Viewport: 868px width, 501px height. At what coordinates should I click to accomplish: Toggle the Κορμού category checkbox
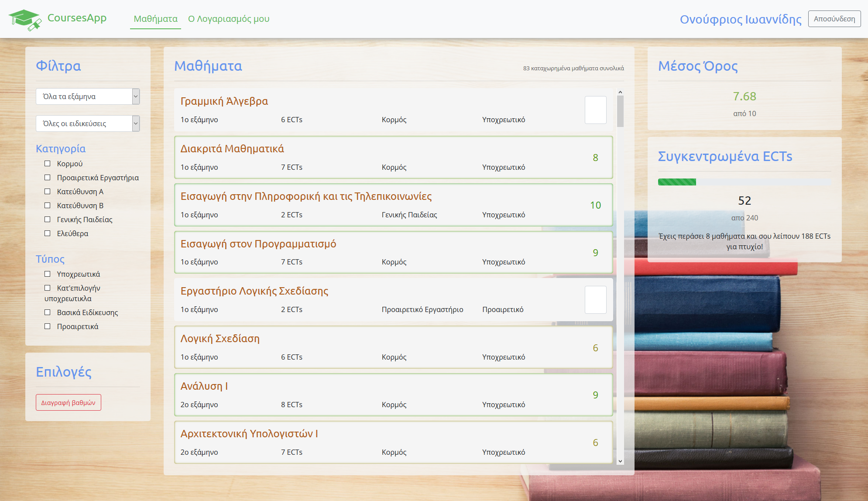point(48,164)
